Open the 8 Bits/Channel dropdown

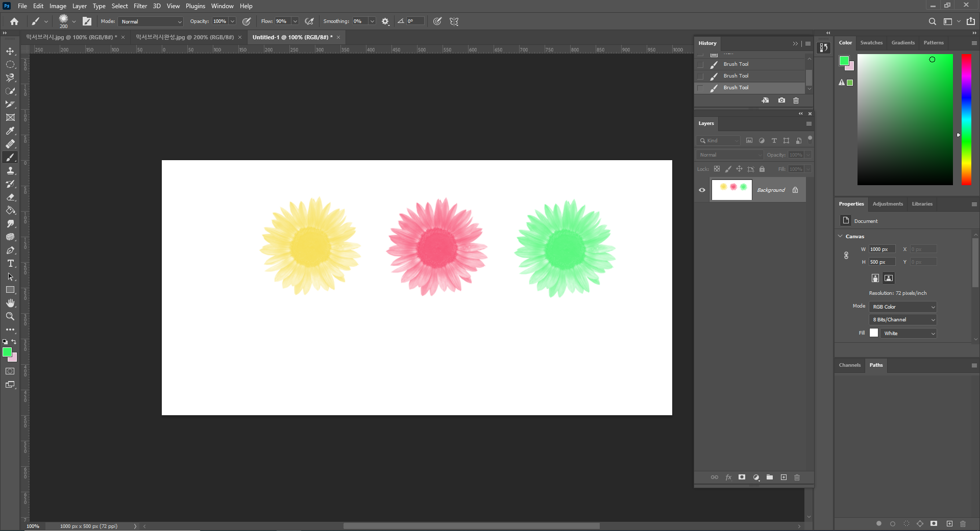coord(903,319)
